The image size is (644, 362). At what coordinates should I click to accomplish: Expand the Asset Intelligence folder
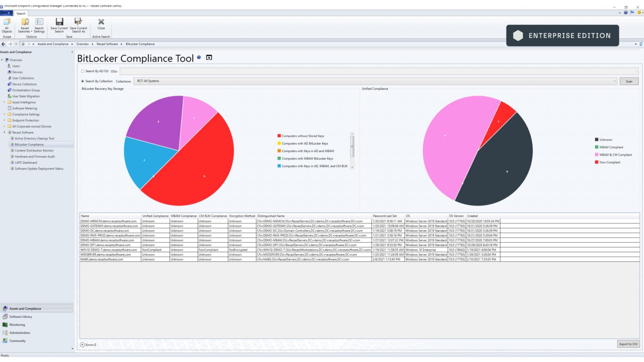pos(4,102)
